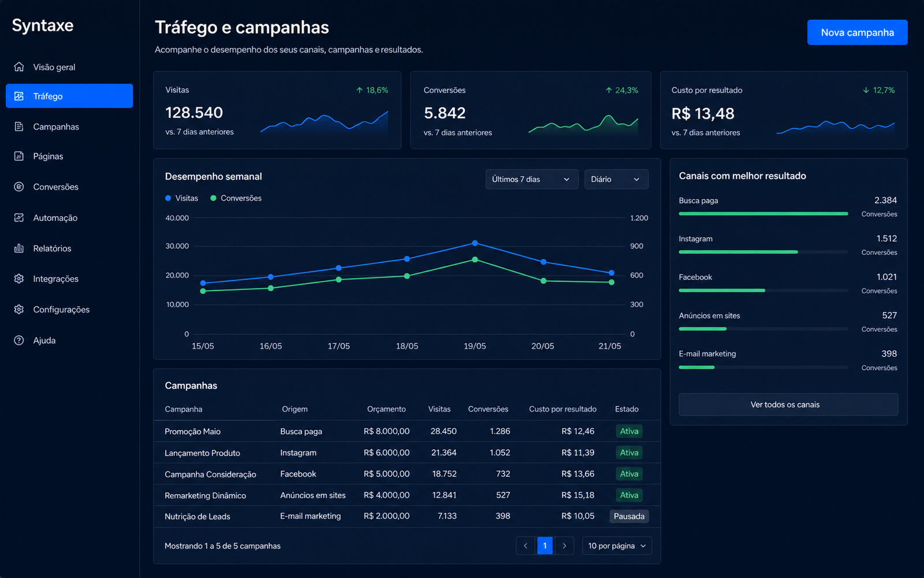Click the Nova campanha button
Image resolution: width=924 pixels, height=578 pixels.
[857, 32]
